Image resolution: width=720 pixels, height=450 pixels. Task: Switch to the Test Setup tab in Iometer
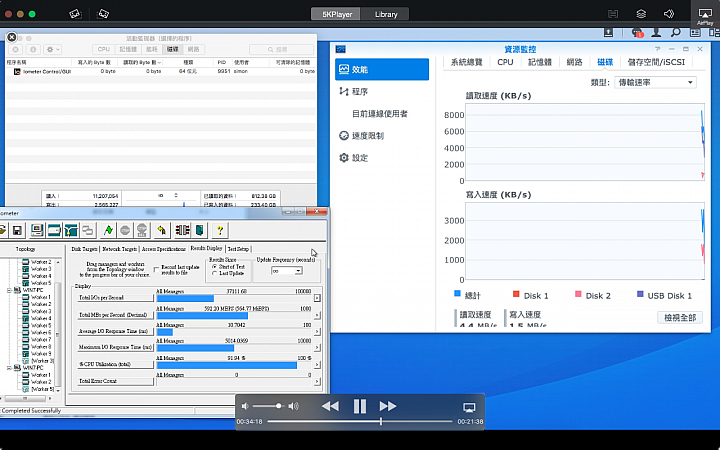238,249
